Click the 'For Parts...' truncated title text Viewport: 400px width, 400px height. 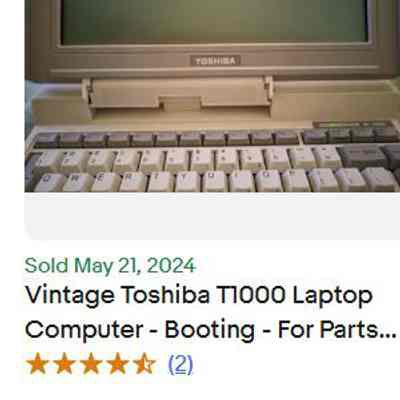click(337, 330)
